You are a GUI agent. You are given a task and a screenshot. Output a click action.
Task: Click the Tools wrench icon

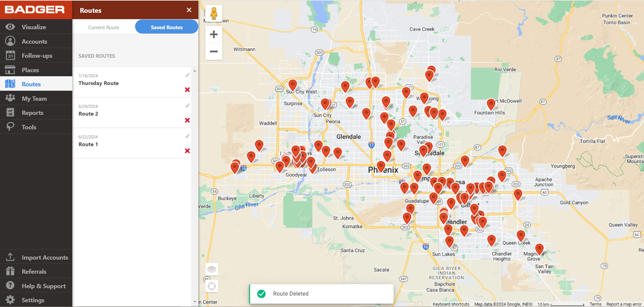pos(10,127)
